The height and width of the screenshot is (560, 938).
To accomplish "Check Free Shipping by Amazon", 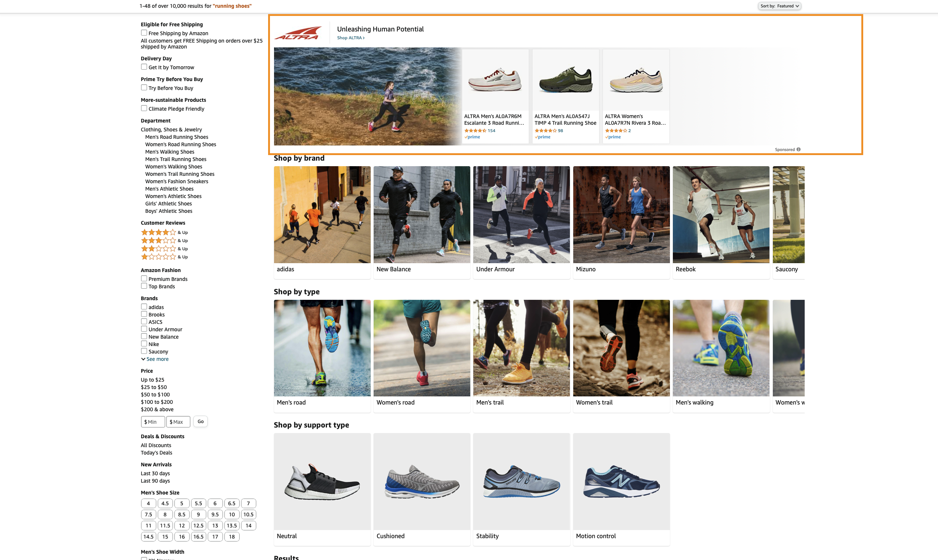I will tap(144, 33).
